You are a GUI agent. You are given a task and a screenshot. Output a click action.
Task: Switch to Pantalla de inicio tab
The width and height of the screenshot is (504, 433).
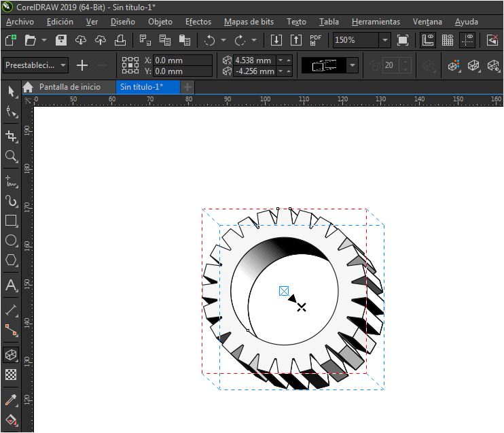pos(69,87)
